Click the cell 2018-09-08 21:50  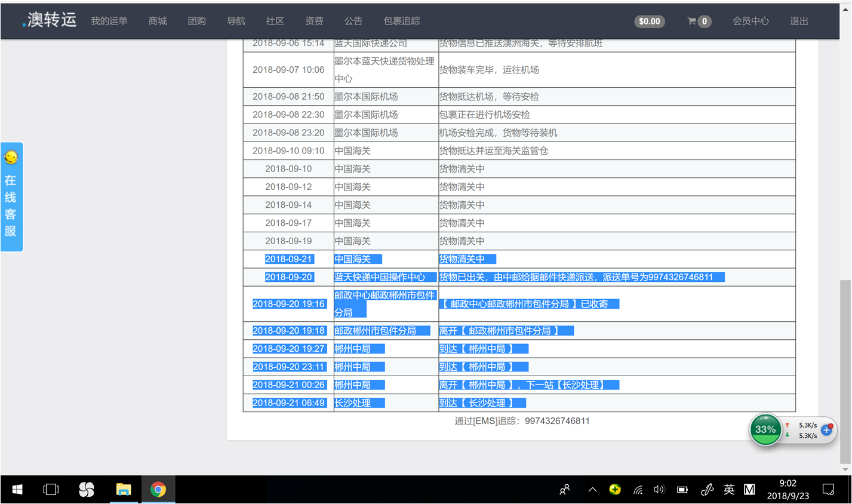point(288,97)
